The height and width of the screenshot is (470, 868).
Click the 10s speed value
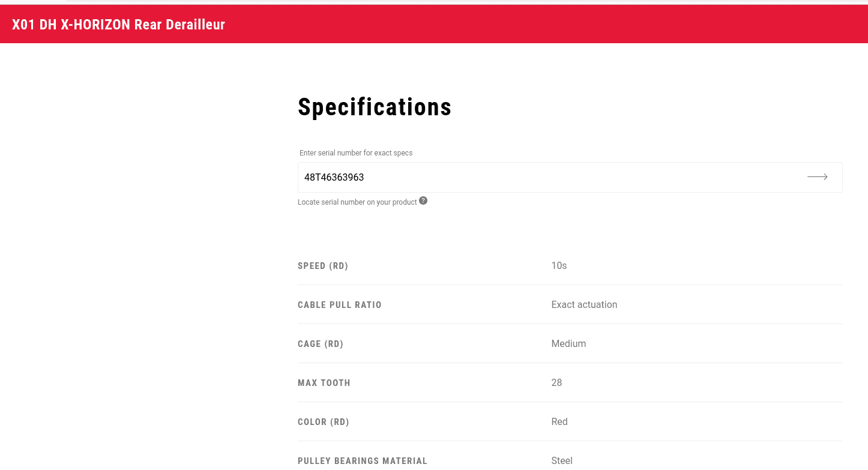tap(559, 265)
